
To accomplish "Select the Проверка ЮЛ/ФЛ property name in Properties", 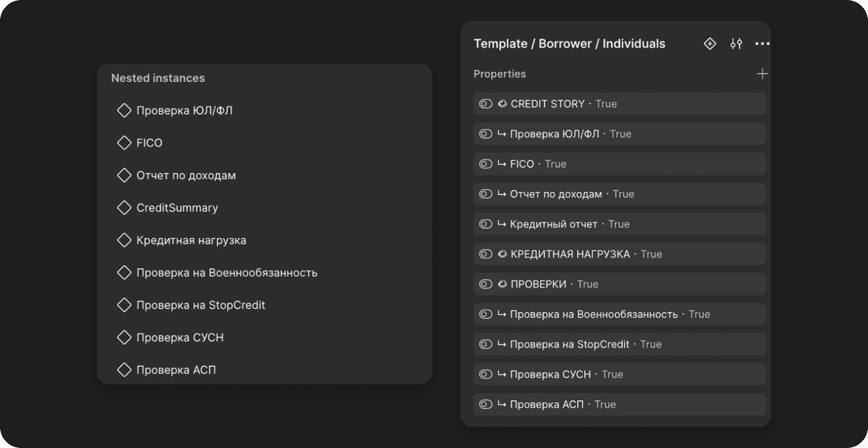I will pos(555,134).
